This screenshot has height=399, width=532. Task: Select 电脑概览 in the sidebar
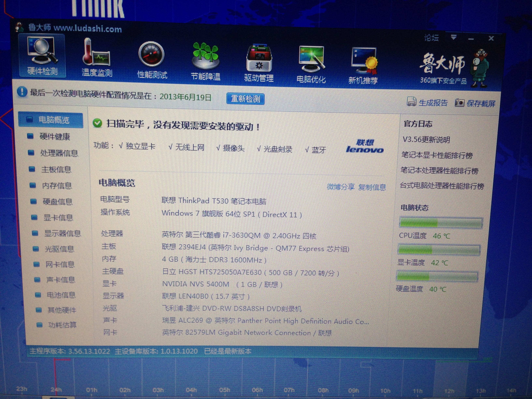click(51, 120)
